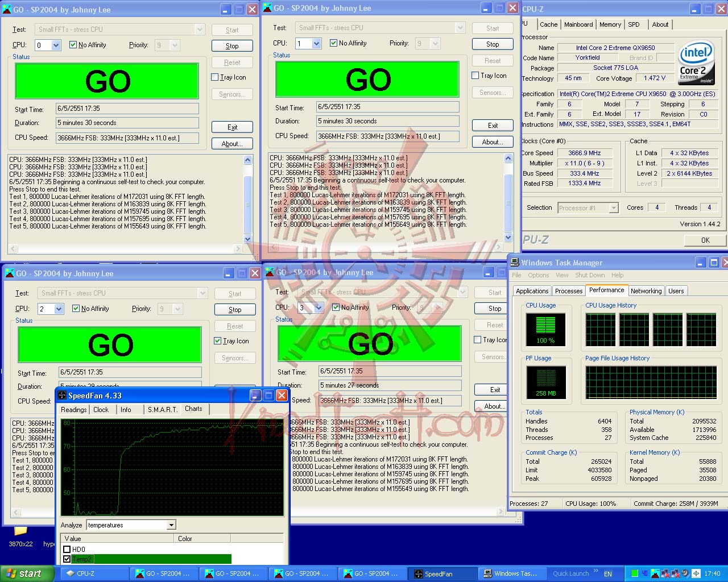Open the Priority dropdown in CPU 1 window
728x582 pixels.
[x=436, y=43]
